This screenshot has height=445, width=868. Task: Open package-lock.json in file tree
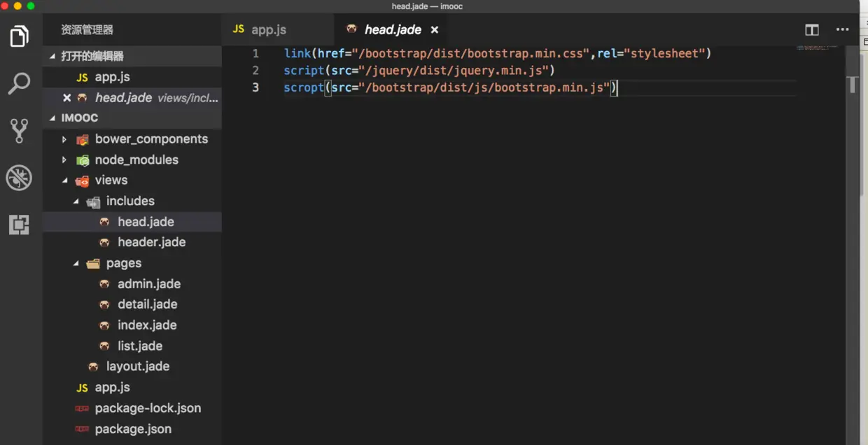pos(132,409)
